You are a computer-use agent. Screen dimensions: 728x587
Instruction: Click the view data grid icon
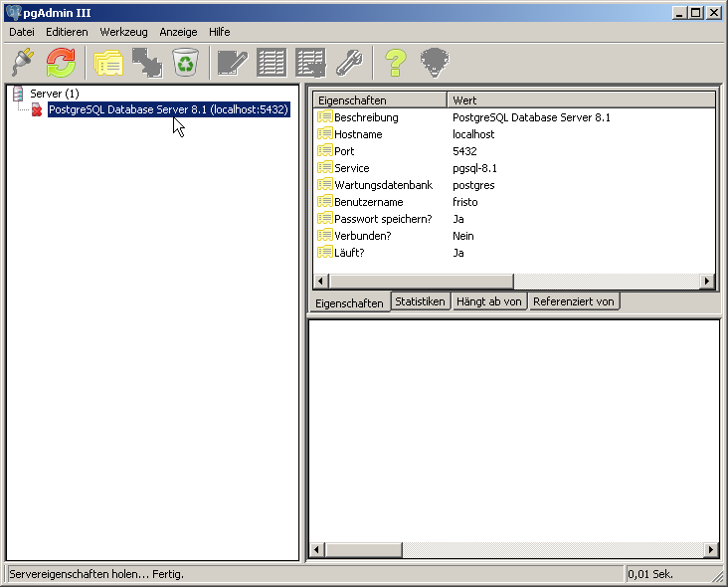(272, 63)
